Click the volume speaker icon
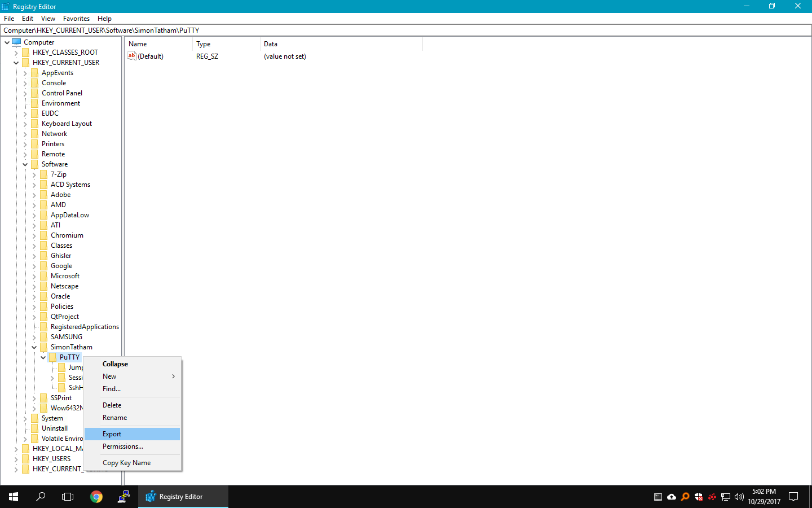 (739, 497)
